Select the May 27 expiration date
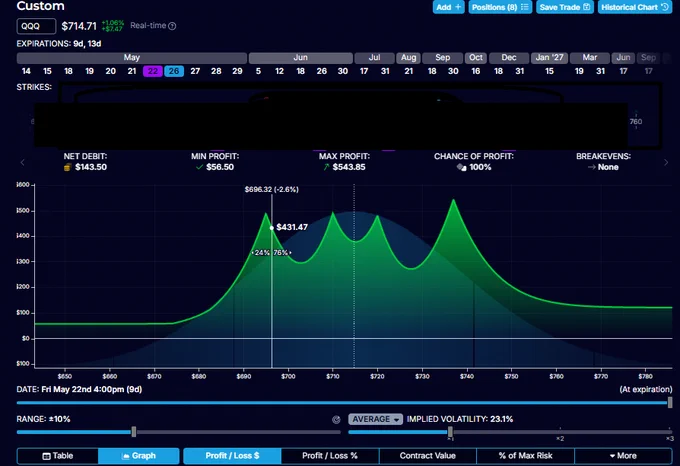 pos(195,71)
